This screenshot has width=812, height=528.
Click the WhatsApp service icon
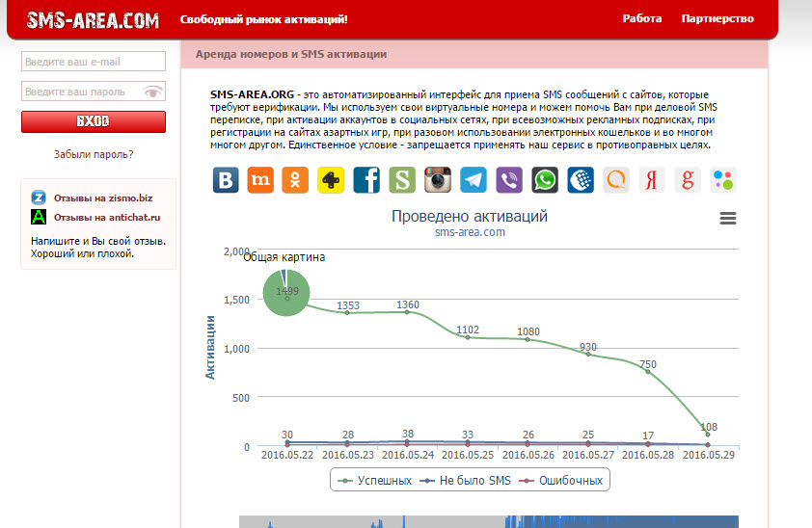545,180
